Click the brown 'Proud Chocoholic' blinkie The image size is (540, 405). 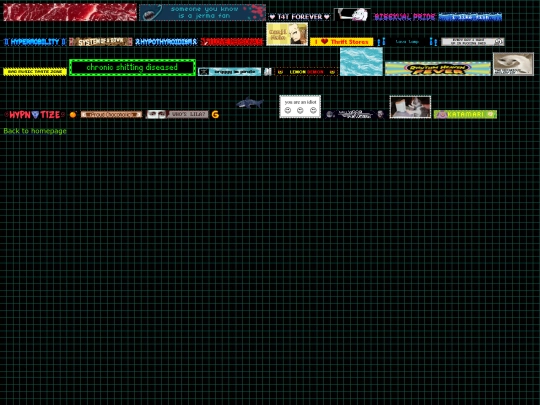click(111, 114)
